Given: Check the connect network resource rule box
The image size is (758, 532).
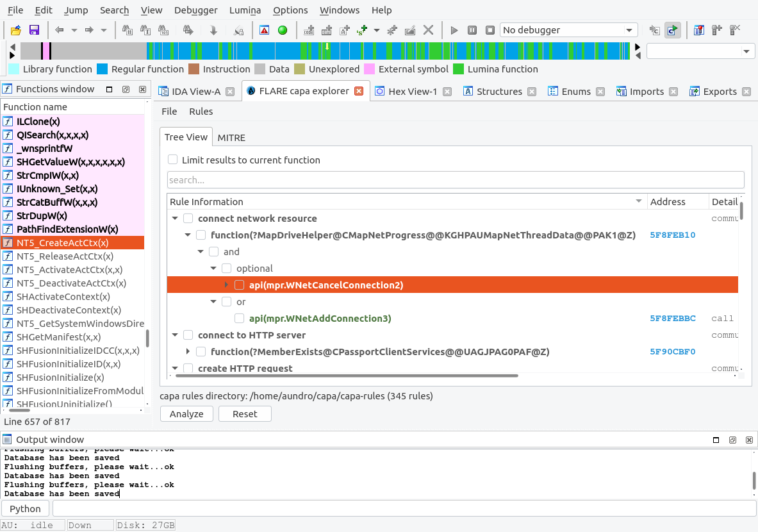Looking at the screenshot, I should pyautogui.click(x=188, y=219).
